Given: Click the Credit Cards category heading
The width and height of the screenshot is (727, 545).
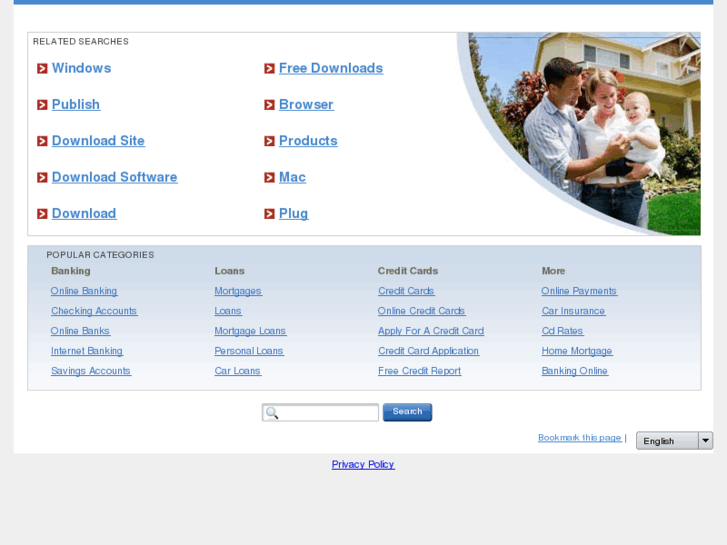Looking at the screenshot, I should click(408, 271).
